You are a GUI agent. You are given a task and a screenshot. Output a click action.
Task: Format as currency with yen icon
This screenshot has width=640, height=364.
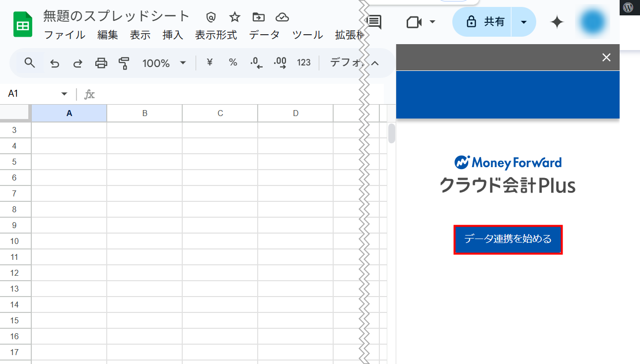click(x=210, y=62)
